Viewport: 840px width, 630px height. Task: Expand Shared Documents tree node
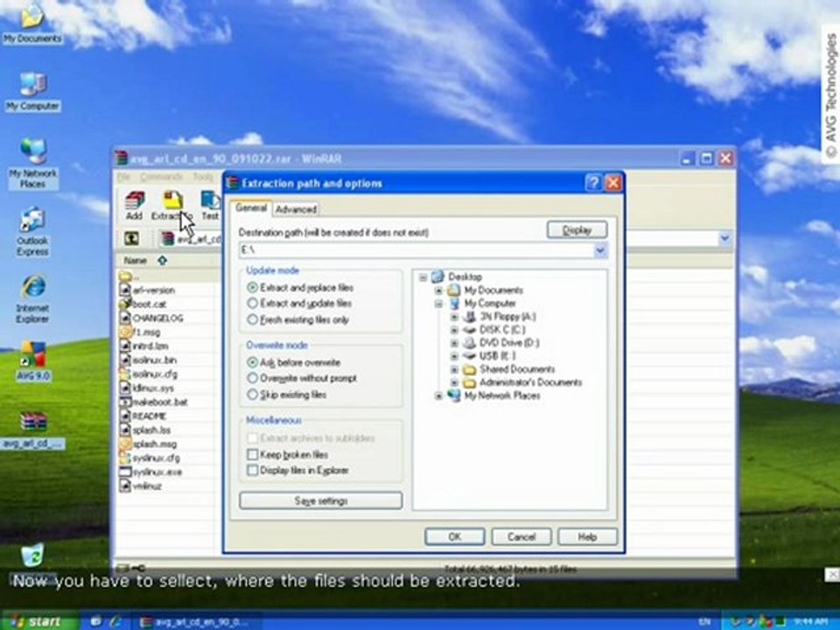click(x=454, y=369)
